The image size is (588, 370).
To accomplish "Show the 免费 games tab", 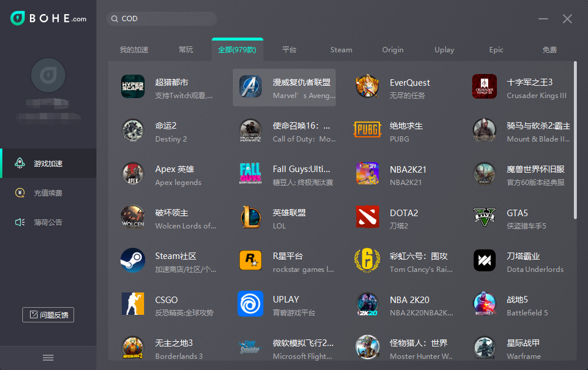I will [x=549, y=50].
